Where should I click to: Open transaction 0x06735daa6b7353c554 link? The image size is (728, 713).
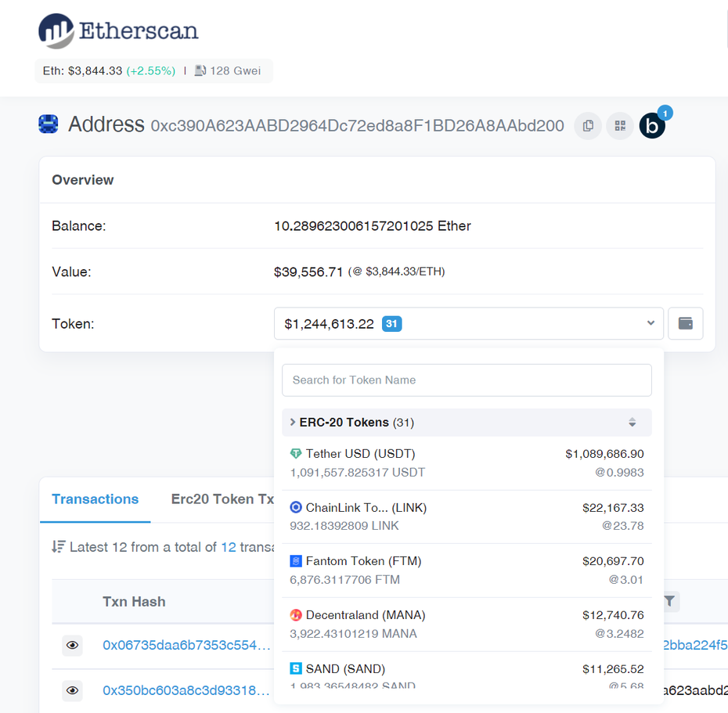[186, 645]
